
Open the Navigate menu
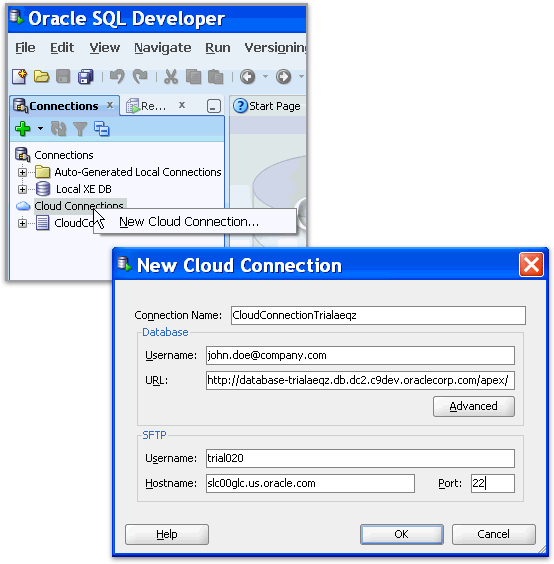[x=163, y=47]
